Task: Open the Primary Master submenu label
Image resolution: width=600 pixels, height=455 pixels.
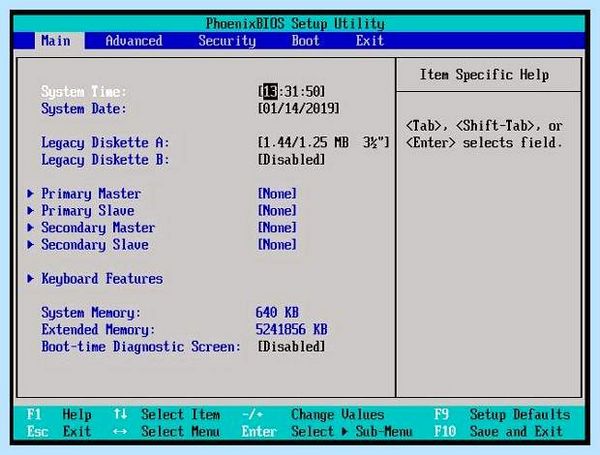Action: pyautogui.click(x=91, y=194)
